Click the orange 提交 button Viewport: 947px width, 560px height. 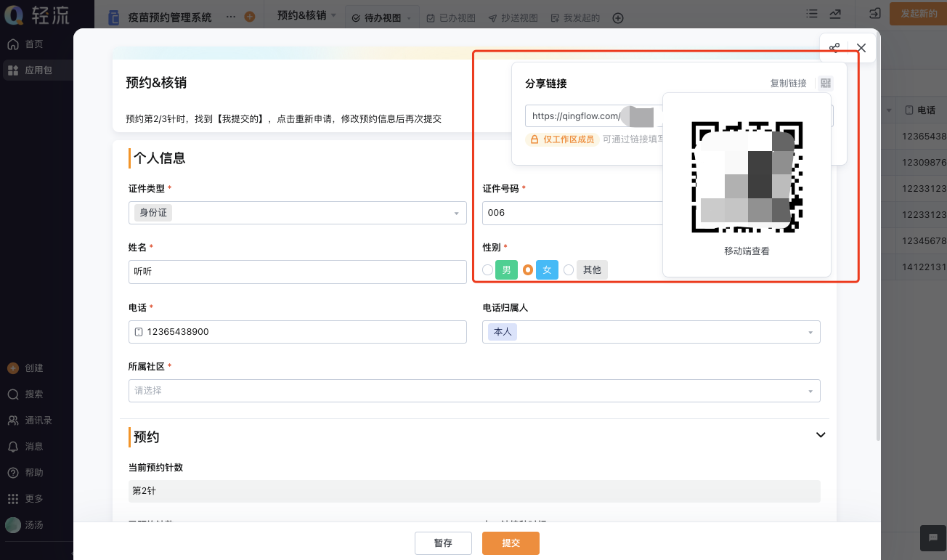point(511,543)
